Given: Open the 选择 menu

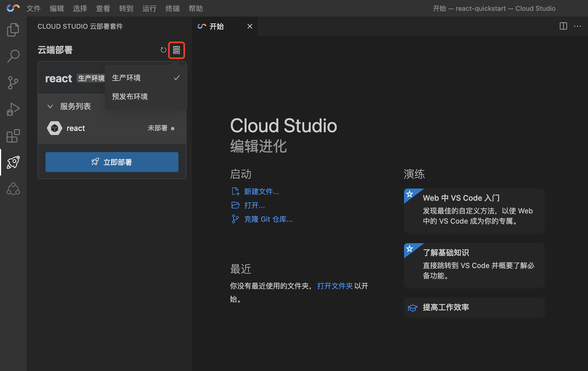Looking at the screenshot, I should pos(80,9).
